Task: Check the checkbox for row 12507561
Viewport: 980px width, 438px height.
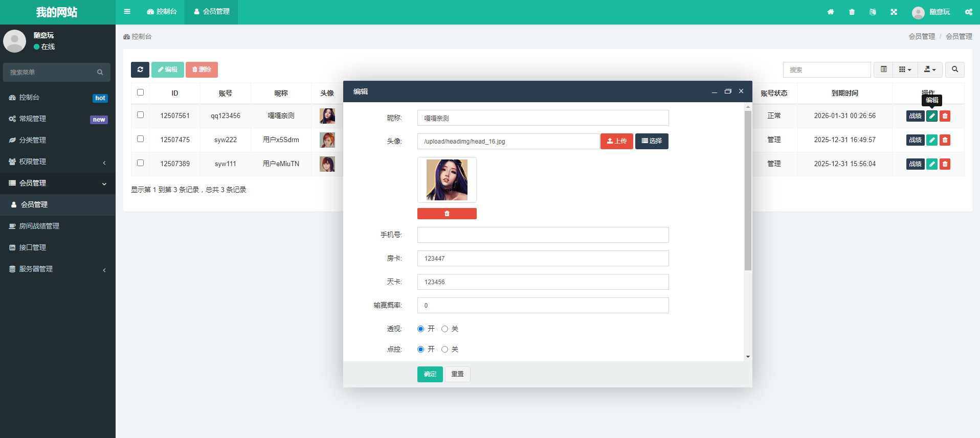Action: click(x=140, y=115)
